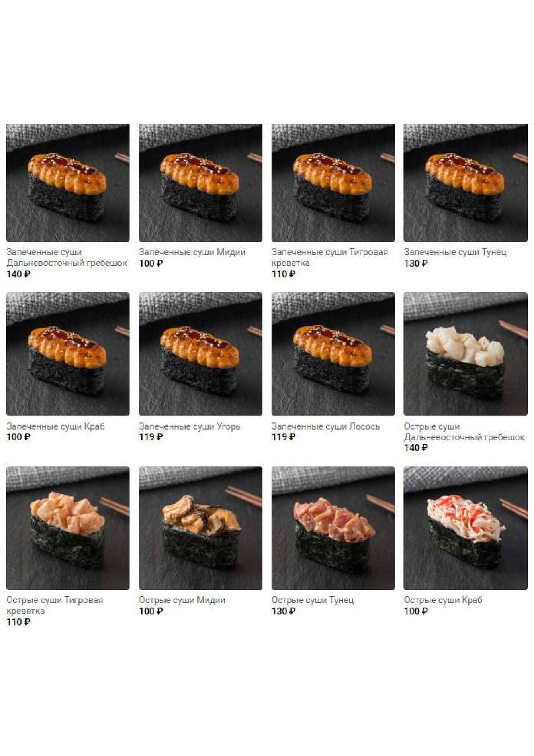Open the Запеченные суши Мидии title link

[x=192, y=252]
